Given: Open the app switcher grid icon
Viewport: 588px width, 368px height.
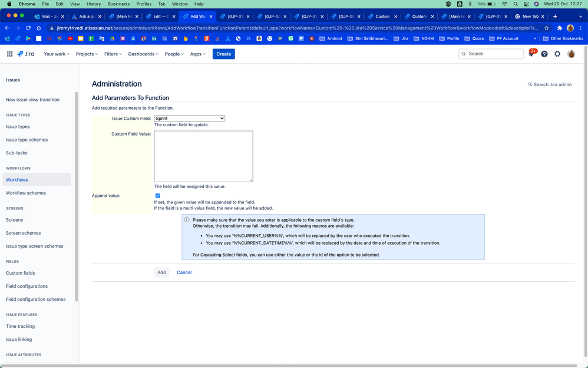Looking at the screenshot, I should [9, 54].
